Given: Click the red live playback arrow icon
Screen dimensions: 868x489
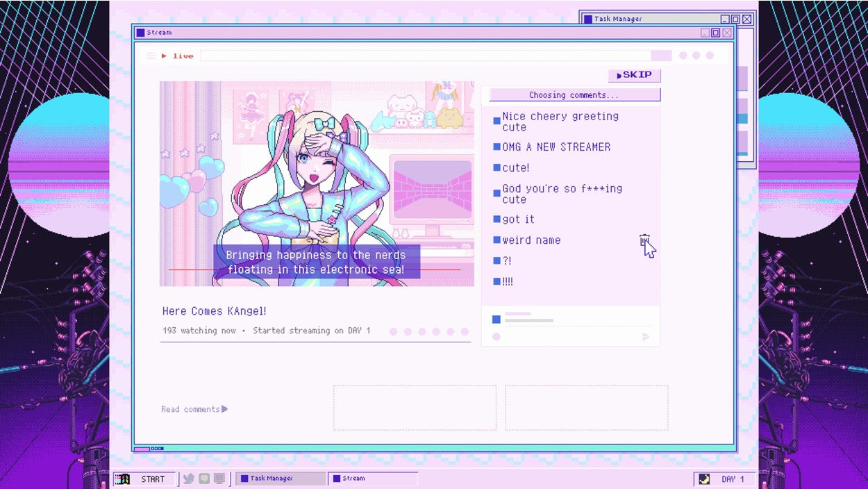Looking at the screenshot, I should tap(165, 56).
